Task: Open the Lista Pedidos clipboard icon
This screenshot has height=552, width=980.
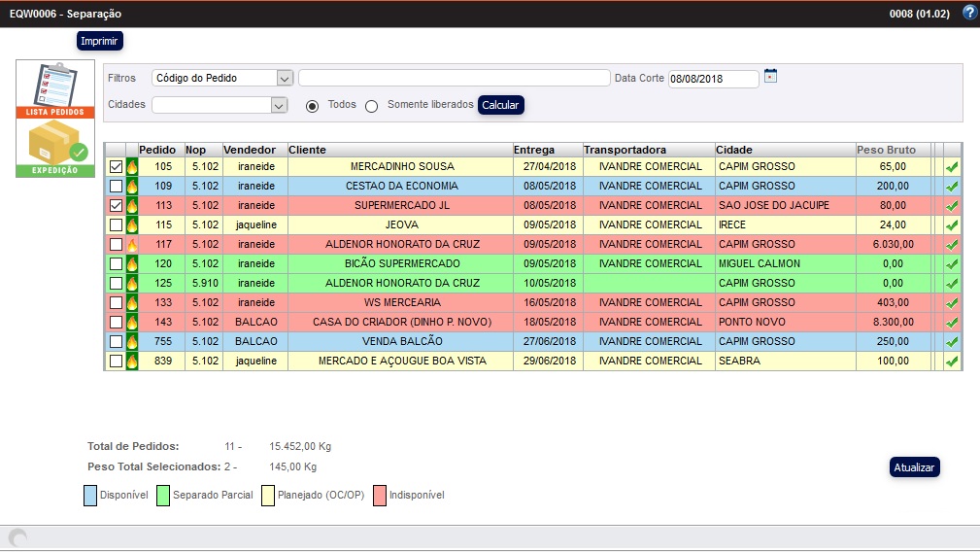Action: [x=54, y=89]
